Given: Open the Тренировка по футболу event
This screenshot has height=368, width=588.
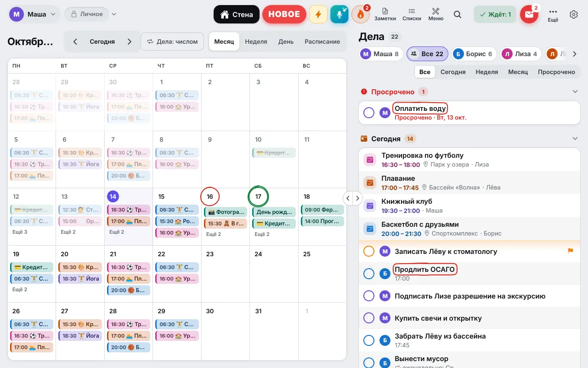Looking at the screenshot, I should click(469, 160).
